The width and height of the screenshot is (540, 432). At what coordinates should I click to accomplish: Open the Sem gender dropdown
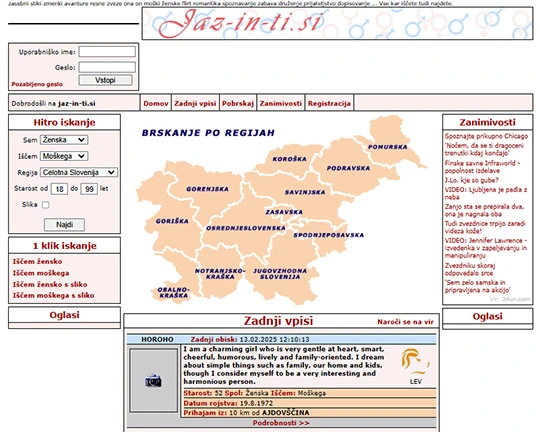click(64, 140)
